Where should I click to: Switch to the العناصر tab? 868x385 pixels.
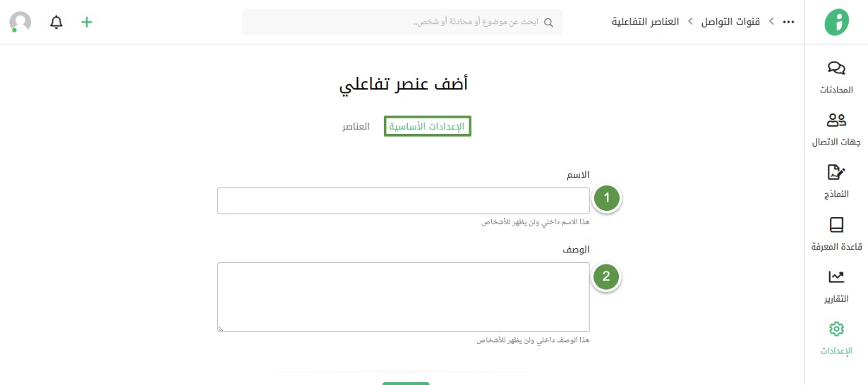(x=356, y=126)
